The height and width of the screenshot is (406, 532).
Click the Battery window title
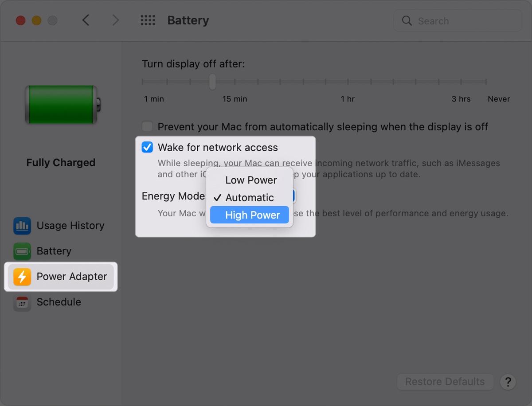coord(188,20)
